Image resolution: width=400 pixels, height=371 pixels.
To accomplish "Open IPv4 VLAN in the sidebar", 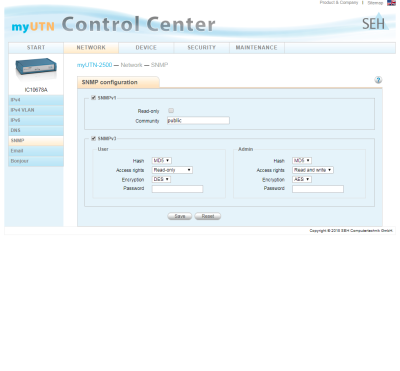I will (36, 110).
